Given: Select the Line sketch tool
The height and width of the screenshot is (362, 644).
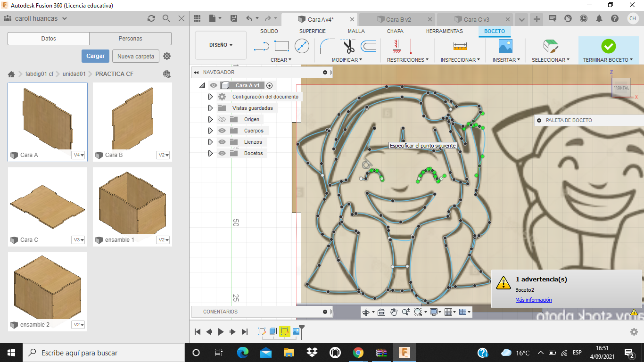Looking at the screenshot, I should (262, 46).
